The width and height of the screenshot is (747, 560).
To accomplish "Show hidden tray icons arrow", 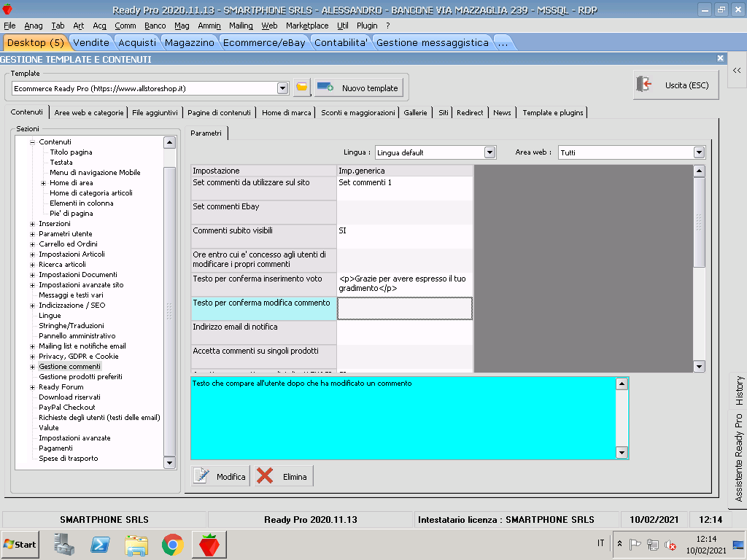I will [x=619, y=543].
